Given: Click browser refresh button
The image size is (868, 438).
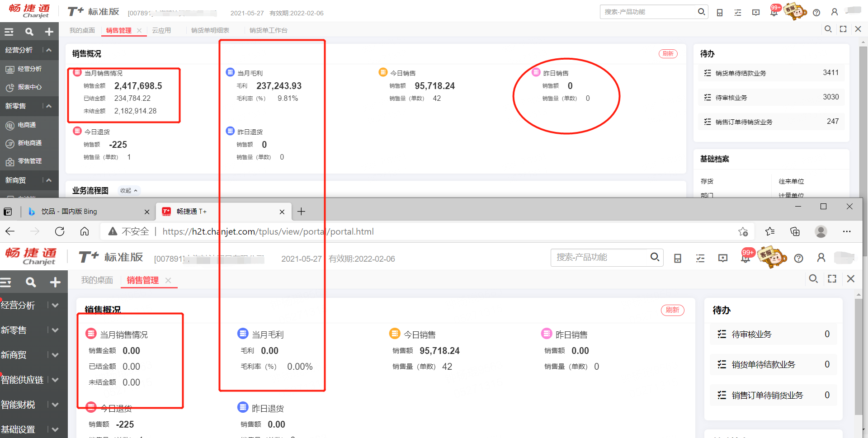Looking at the screenshot, I should (60, 231).
